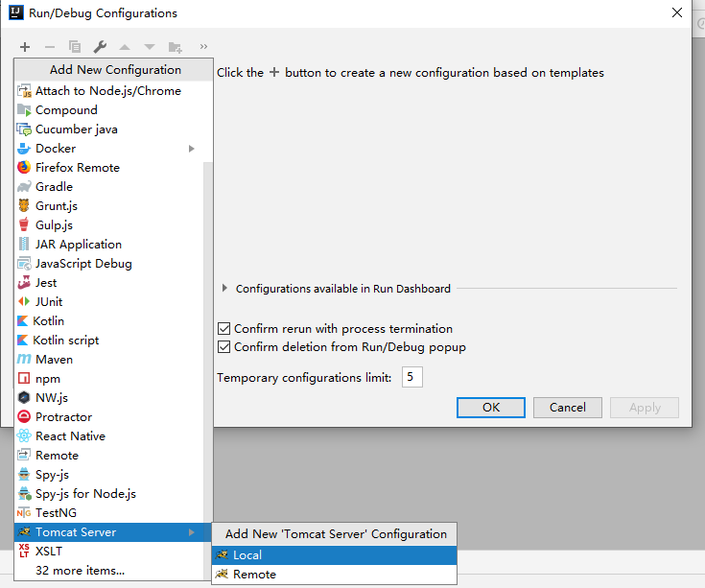Expand the Tomcat Server submenu arrow
The height and width of the screenshot is (588, 705).
coord(192,532)
